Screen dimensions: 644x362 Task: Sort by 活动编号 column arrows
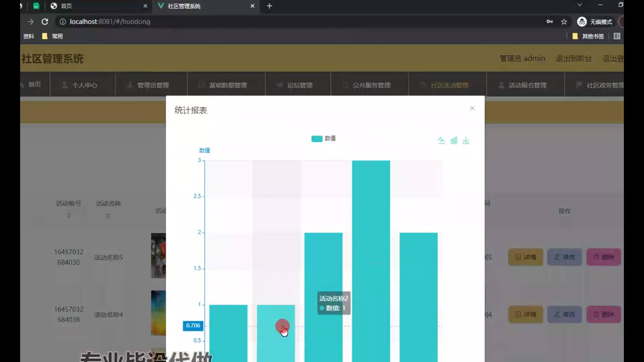click(68, 216)
